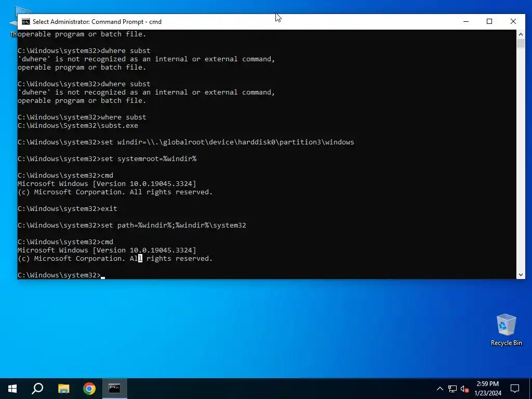
Task: Click the 'set path=%windir%;%windir%\system32' line
Action: click(132, 225)
